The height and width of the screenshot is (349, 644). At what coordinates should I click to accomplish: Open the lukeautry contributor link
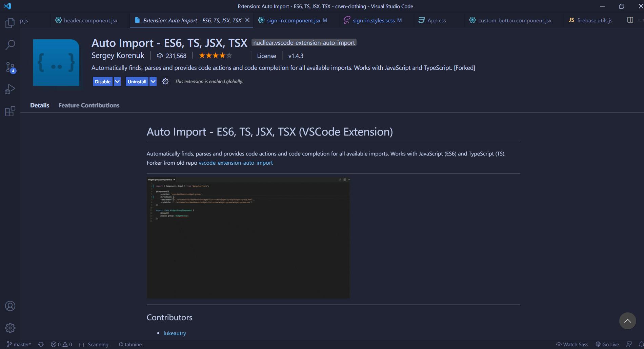coord(175,333)
